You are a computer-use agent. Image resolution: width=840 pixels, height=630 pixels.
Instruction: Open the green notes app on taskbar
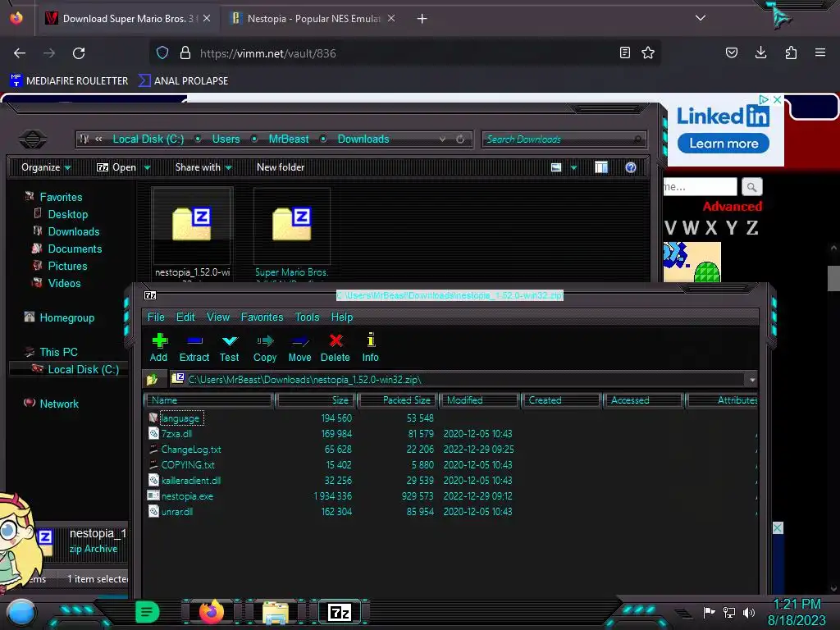pyautogui.click(x=148, y=612)
